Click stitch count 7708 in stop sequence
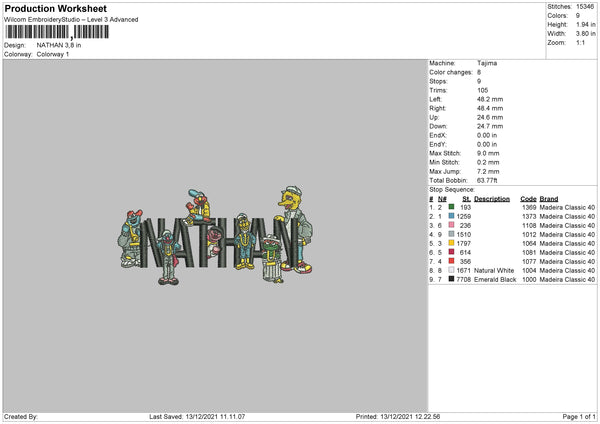 [x=463, y=279]
